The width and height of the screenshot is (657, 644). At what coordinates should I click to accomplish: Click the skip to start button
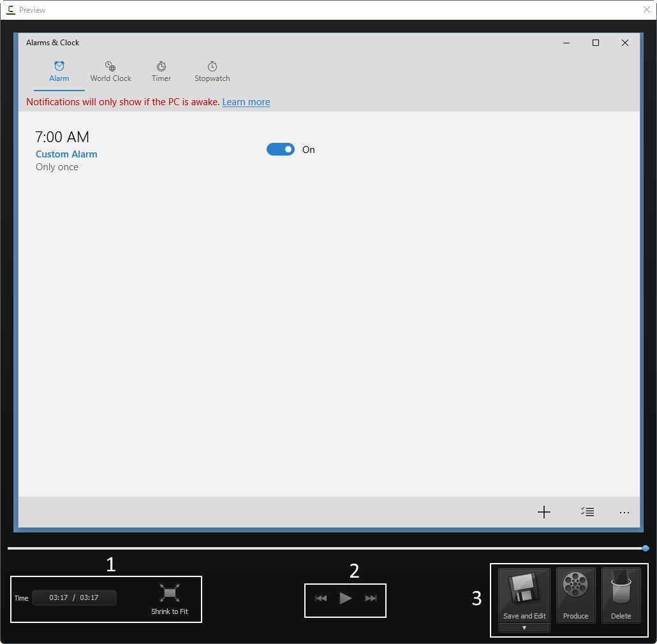point(321,598)
